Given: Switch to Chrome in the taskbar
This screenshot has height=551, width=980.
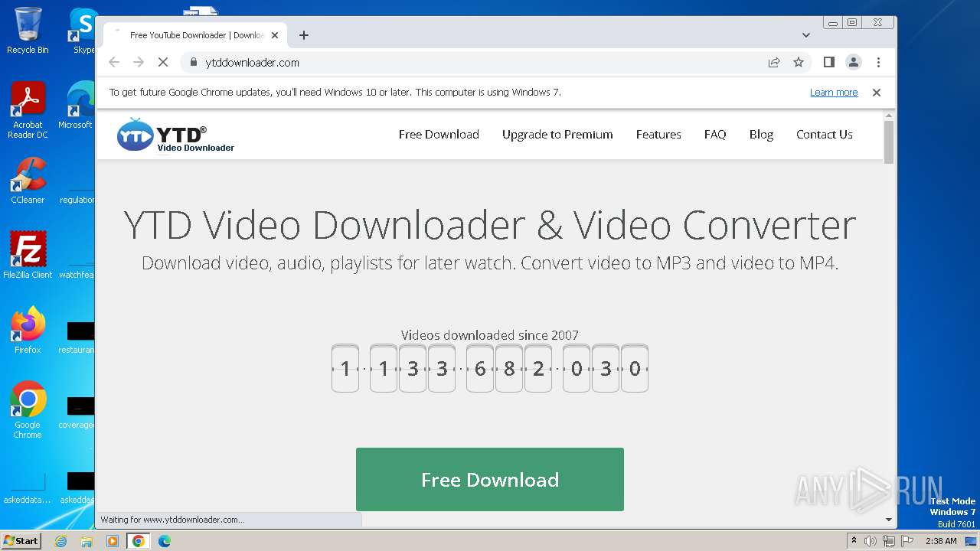Looking at the screenshot, I should pyautogui.click(x=139, y=541).
